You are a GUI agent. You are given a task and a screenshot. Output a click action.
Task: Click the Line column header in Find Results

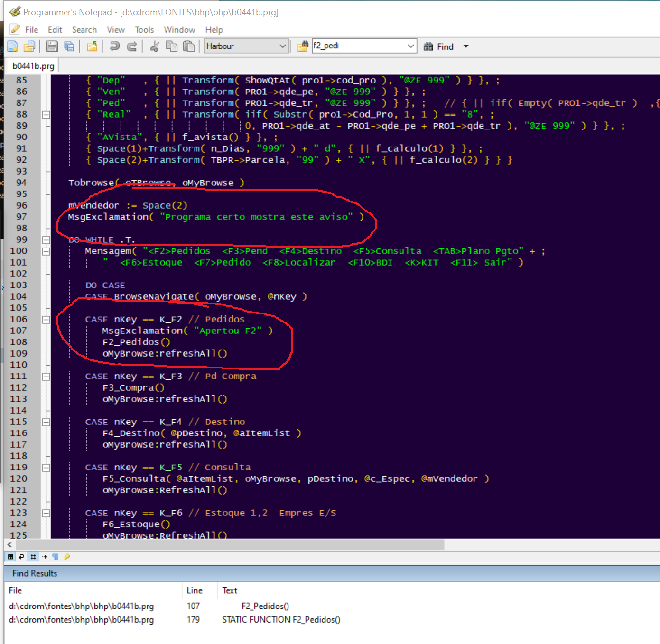pos(195,590)
